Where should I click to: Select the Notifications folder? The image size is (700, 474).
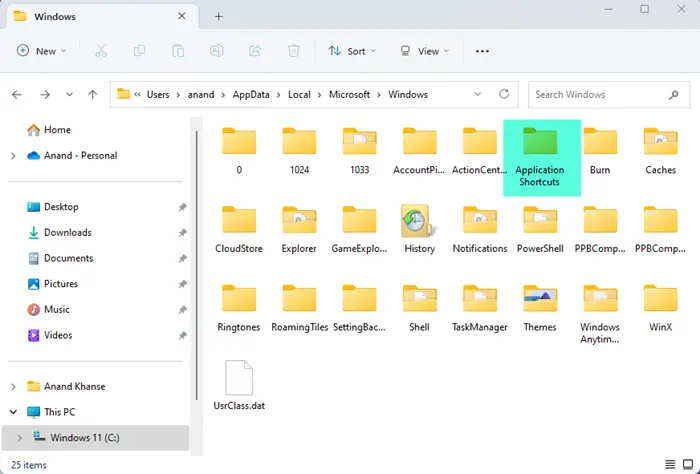479,229
